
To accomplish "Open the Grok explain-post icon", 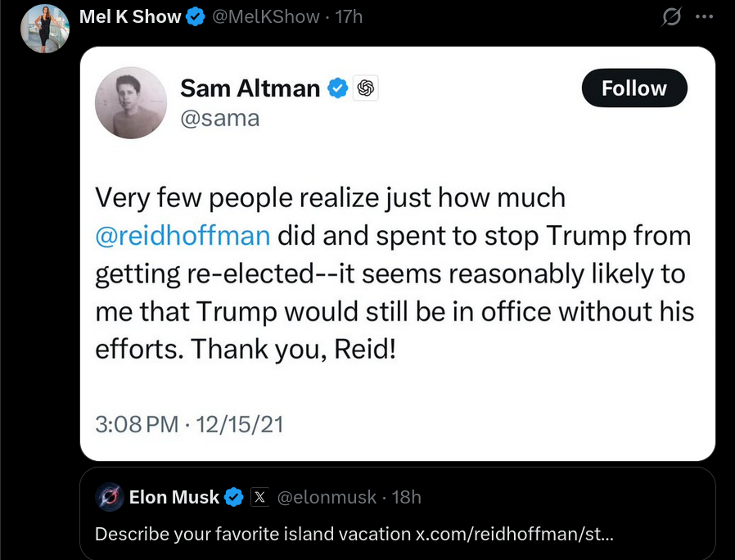I will pos(671,17).
